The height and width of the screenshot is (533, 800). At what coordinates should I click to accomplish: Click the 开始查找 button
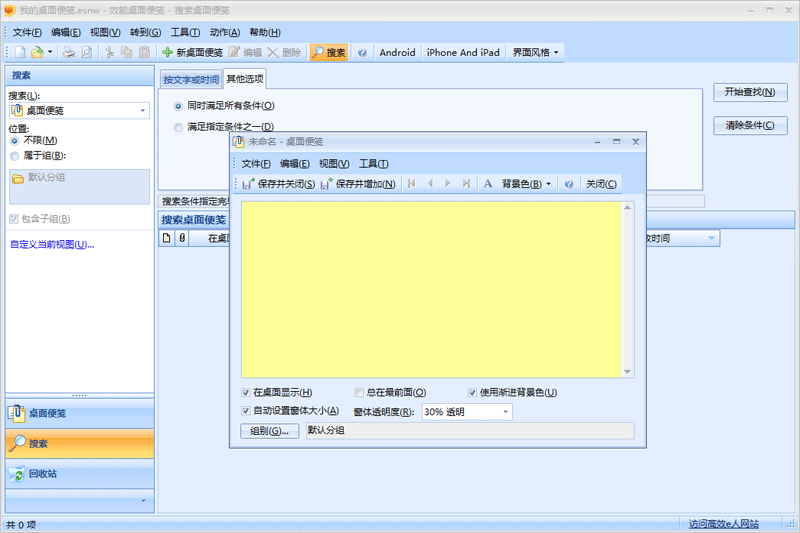(x=750, y=92)
